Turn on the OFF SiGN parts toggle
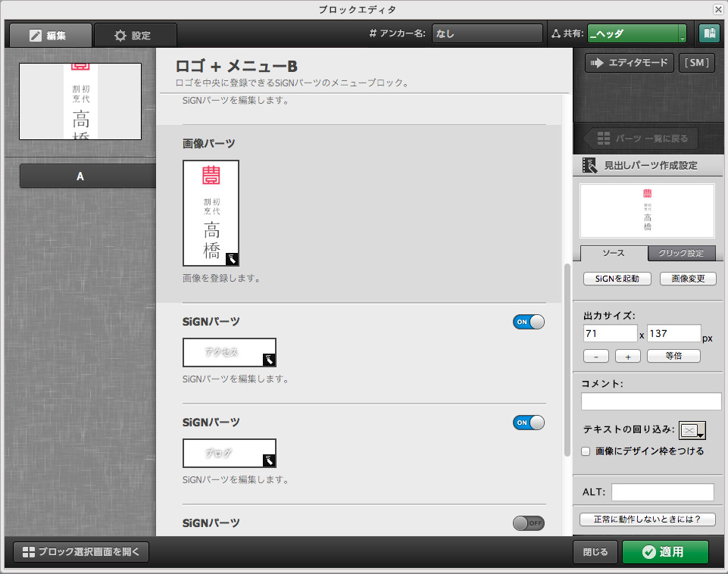The width and height of the screenshot is (728, 574). (528, 523)
